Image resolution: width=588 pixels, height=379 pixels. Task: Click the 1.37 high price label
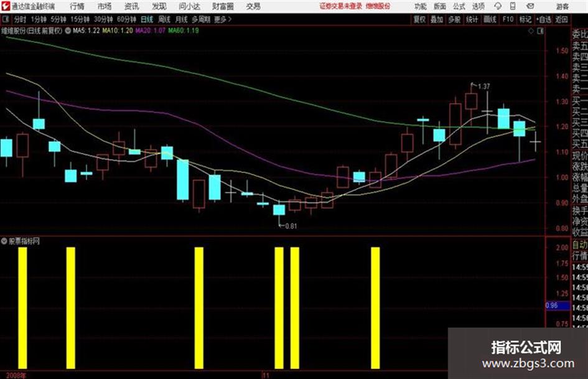483,87
